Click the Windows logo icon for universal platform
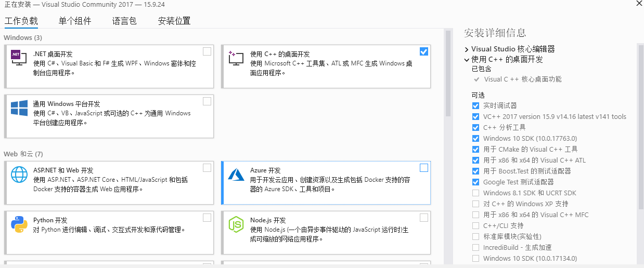 click(19, 108)
